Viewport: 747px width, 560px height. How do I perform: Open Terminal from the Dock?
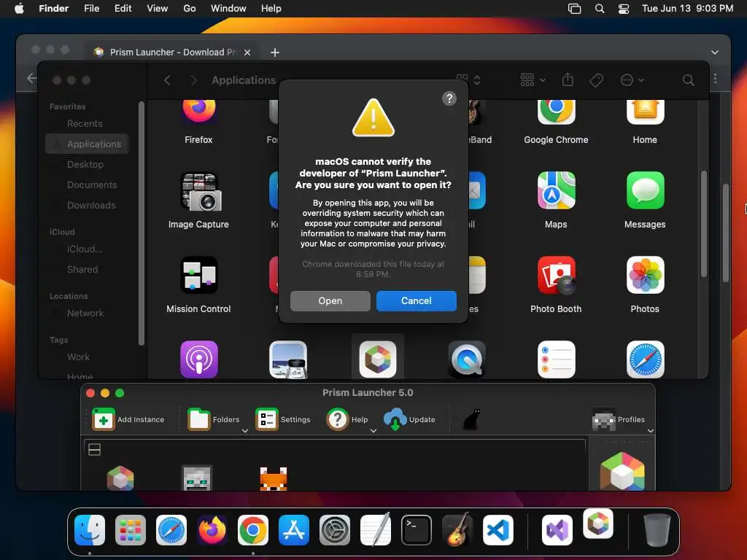click(417, 530)
